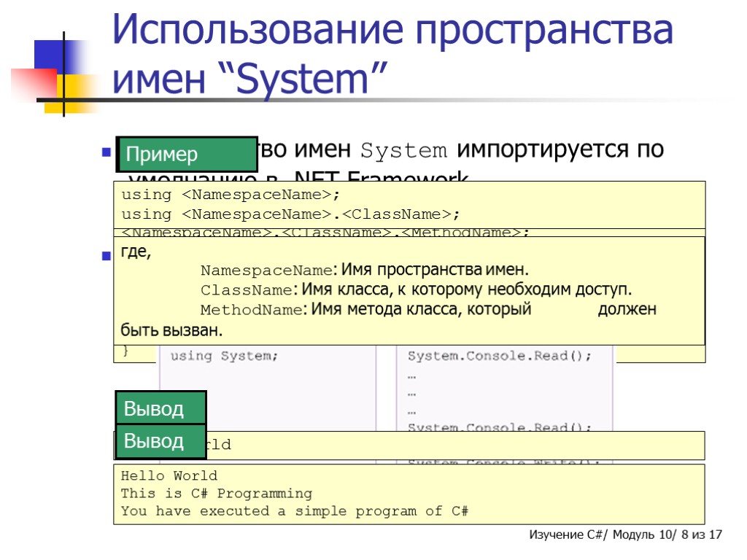The image size is (747, 560).
Task: Click the footer "Изучение C#/ Модуль 10/ 8 из 17"
Action: (x=625, y=534)
